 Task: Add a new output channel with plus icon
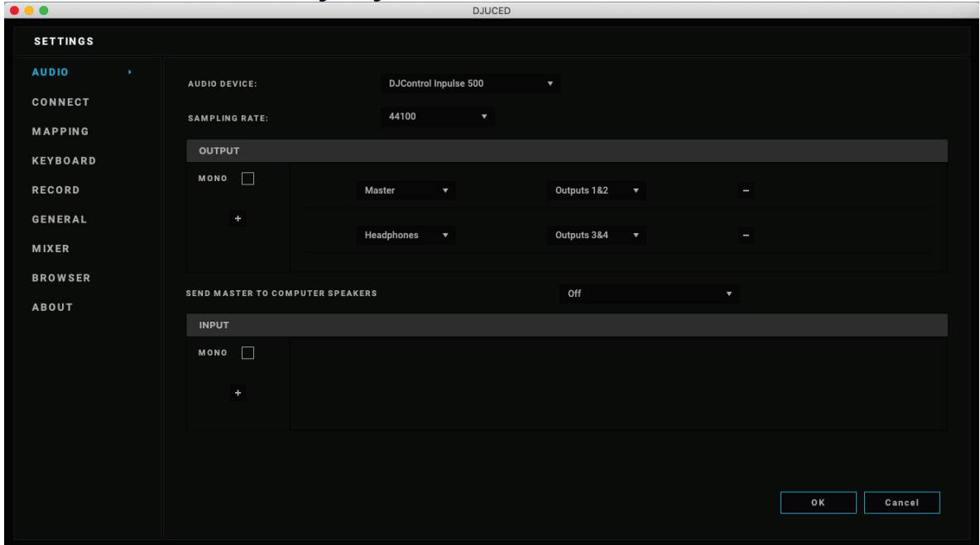coord(238,218)
